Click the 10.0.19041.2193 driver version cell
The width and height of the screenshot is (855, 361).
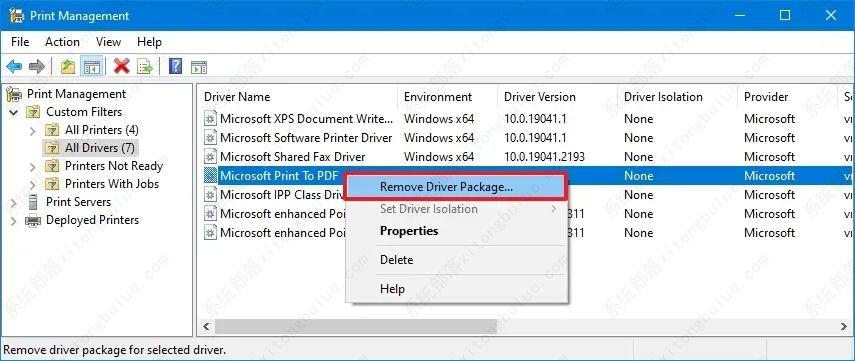544,157
